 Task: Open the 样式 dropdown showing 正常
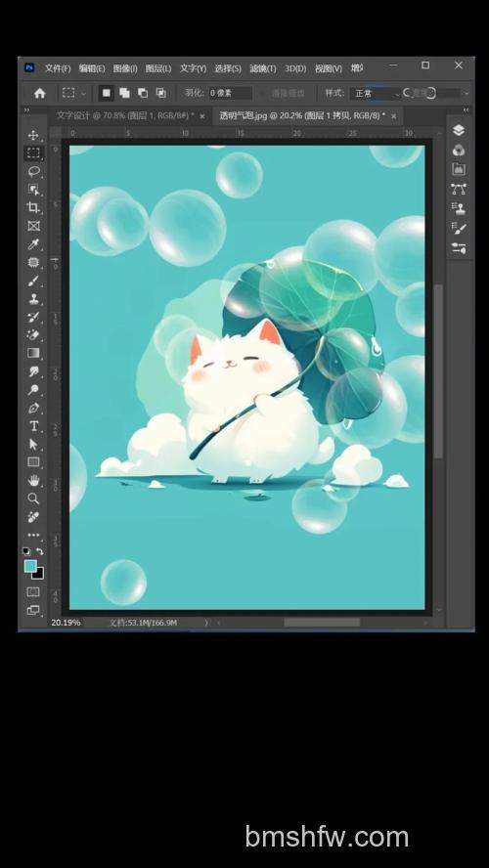point(375,94)
